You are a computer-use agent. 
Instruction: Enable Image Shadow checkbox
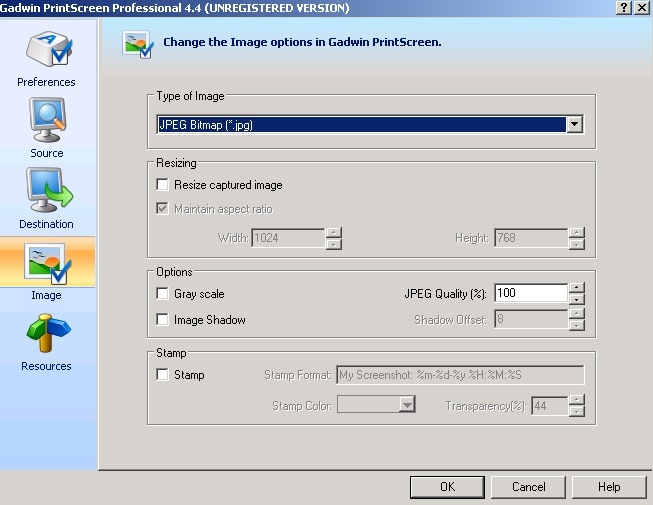(x=162, y=319)
